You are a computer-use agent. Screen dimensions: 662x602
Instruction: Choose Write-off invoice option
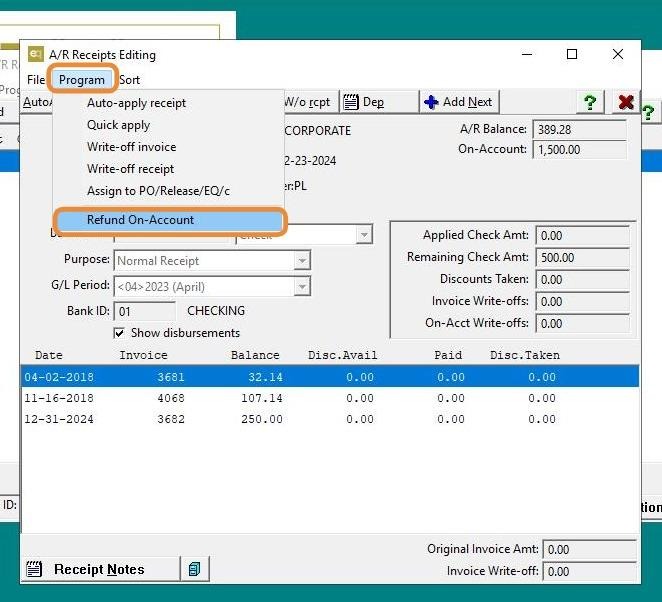(x=131, y=147)
